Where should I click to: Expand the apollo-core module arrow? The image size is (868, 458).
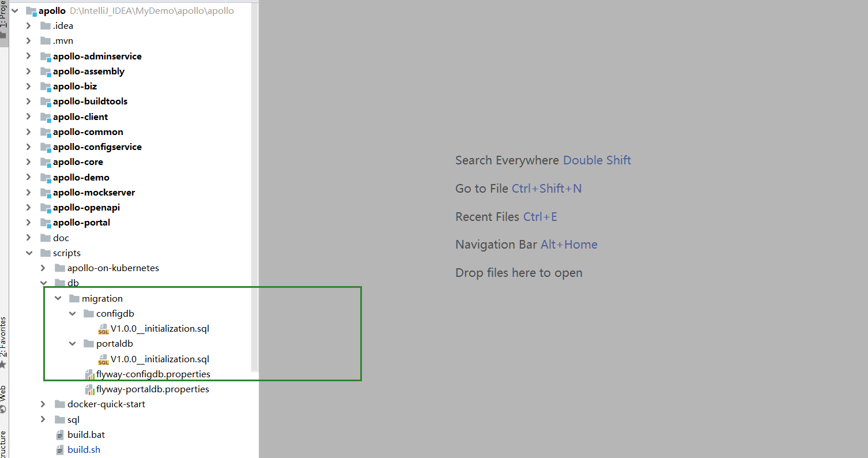(x=28, y=162)
